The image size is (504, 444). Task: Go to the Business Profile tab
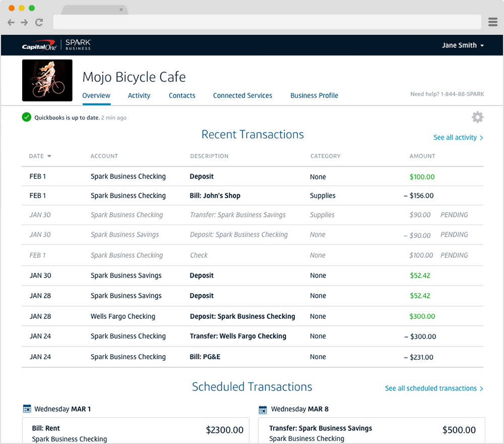tap(314, 95)
